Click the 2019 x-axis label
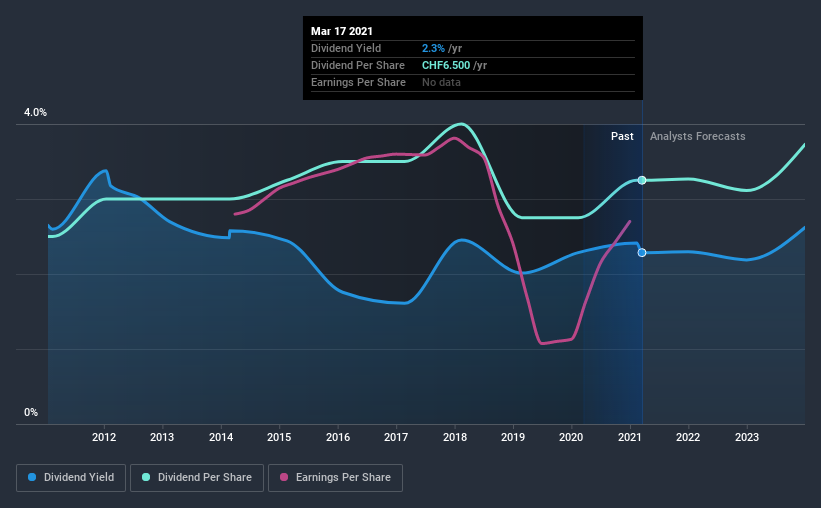The image size is (821, 508). tap(513, 437)
